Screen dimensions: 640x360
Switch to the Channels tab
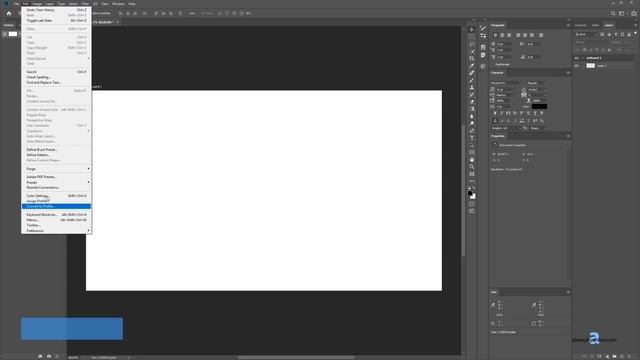[580, 25]
